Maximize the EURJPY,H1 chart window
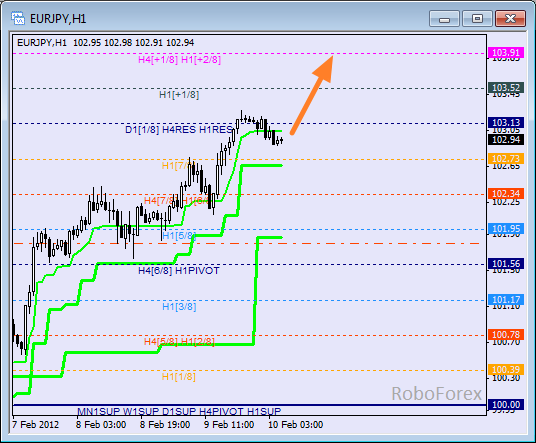This screenshot has width=536, height=443. click(477, 18)
